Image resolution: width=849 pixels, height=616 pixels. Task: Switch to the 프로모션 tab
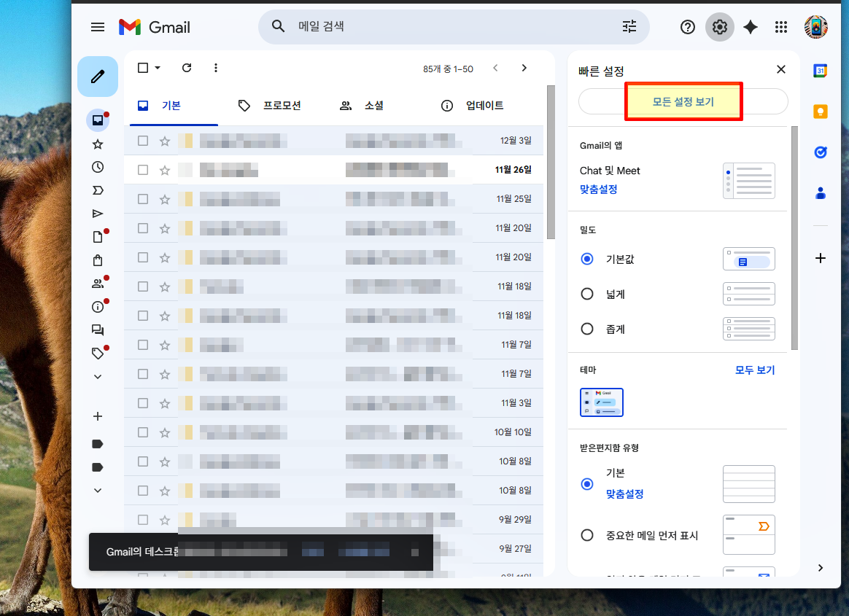pos(270,106)
